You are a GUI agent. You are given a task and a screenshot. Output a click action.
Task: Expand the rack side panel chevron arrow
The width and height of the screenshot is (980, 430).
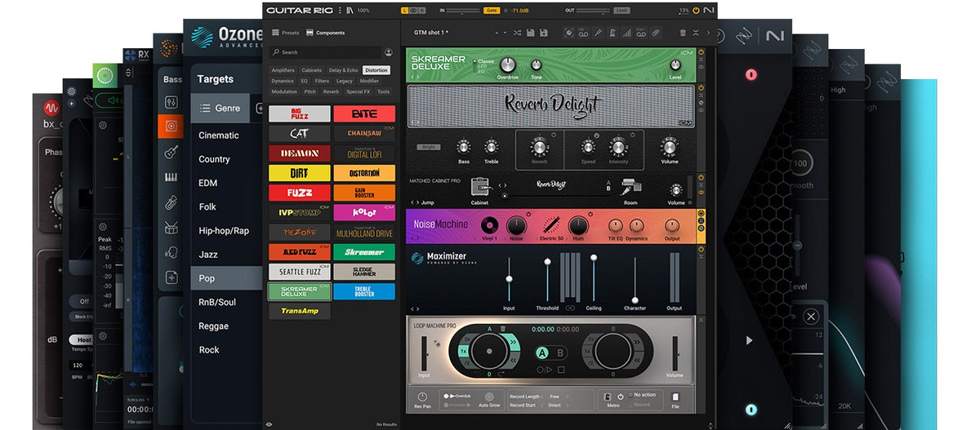tap(708, 33)
